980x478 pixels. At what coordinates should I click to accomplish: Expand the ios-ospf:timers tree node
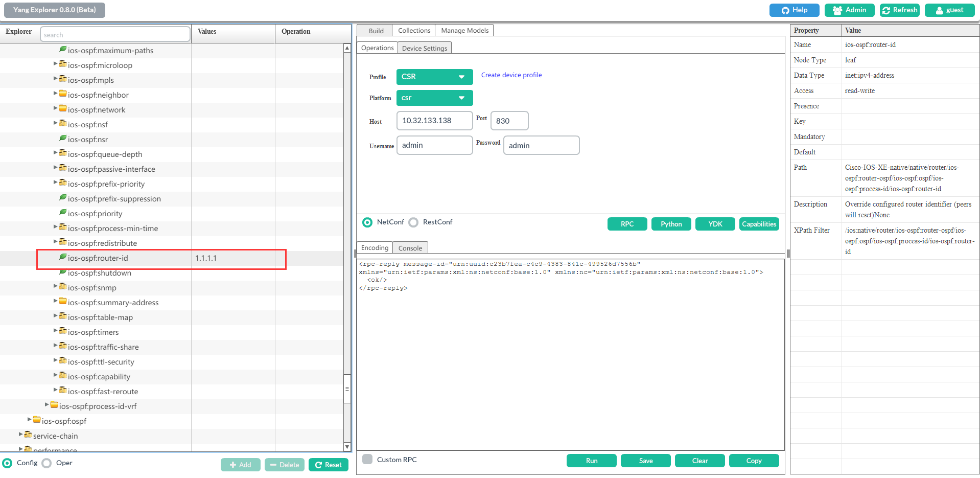(x=55, y=331)
